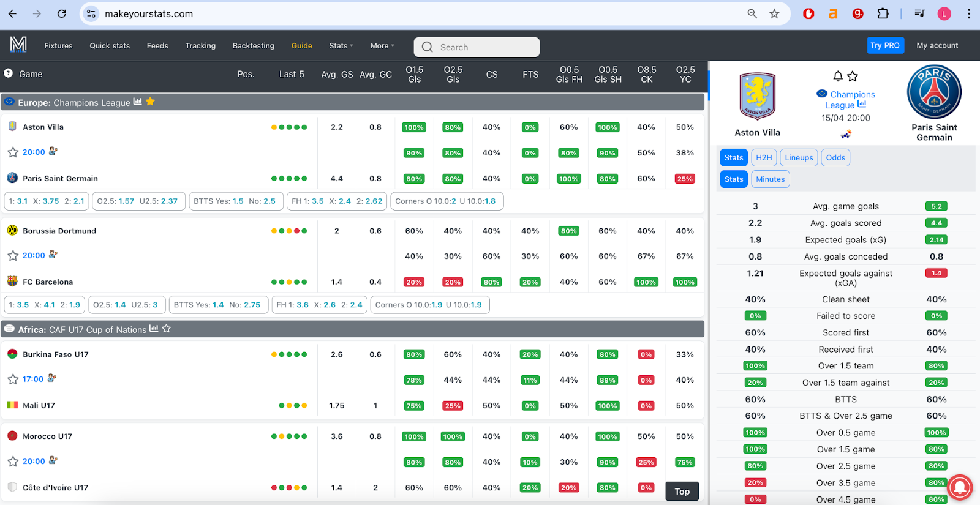Open the browser profile avatar L
The width and height of the screenshot is (980, 505).
click(x=944, y=13)
